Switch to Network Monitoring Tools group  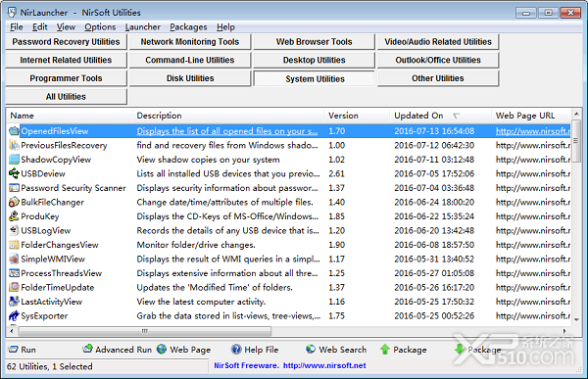coord(190,41)
